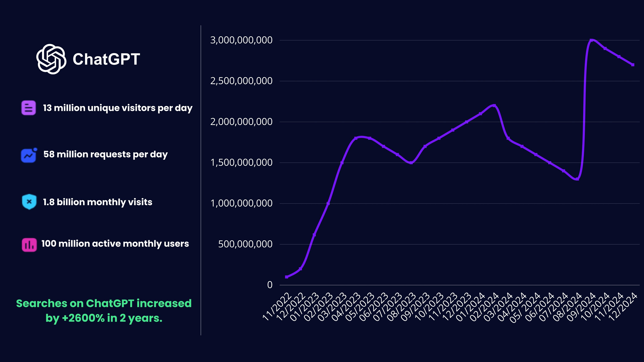Click the 02/2024 local peak data point
The width and height of the screenshot is (644, 362).
pos(494,105)
